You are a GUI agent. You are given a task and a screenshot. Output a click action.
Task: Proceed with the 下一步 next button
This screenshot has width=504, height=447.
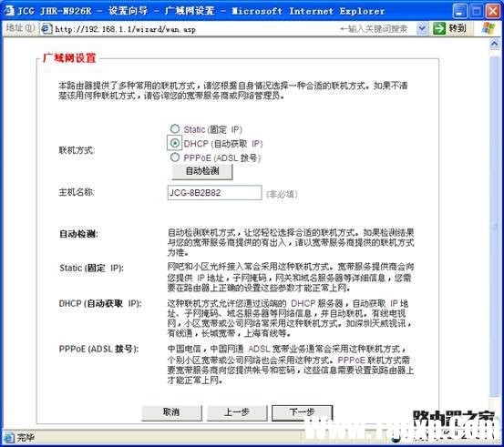(x=302, y=412)
